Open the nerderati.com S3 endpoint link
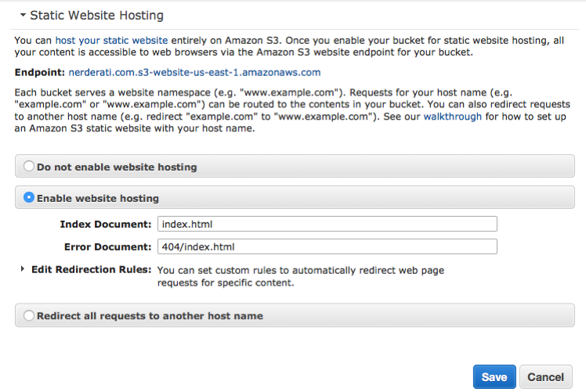586x392 pixels. point(194,73)
